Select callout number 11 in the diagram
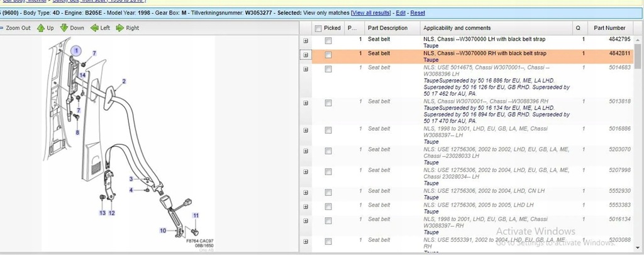This screenshot has width=644, height=255. click(196, 215)
